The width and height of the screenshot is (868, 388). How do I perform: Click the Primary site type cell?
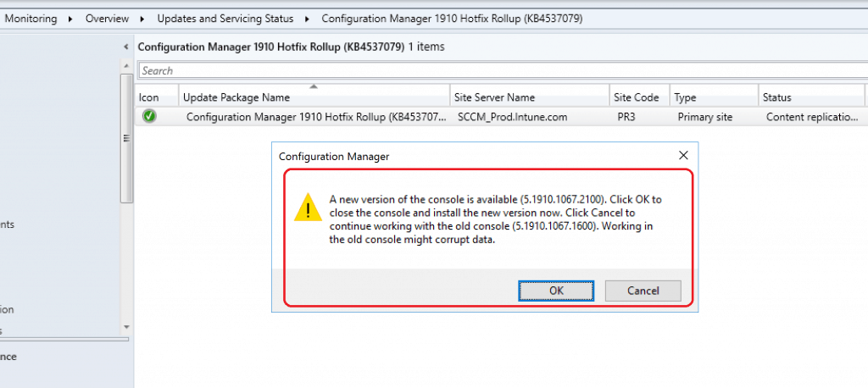pos(704,117)
